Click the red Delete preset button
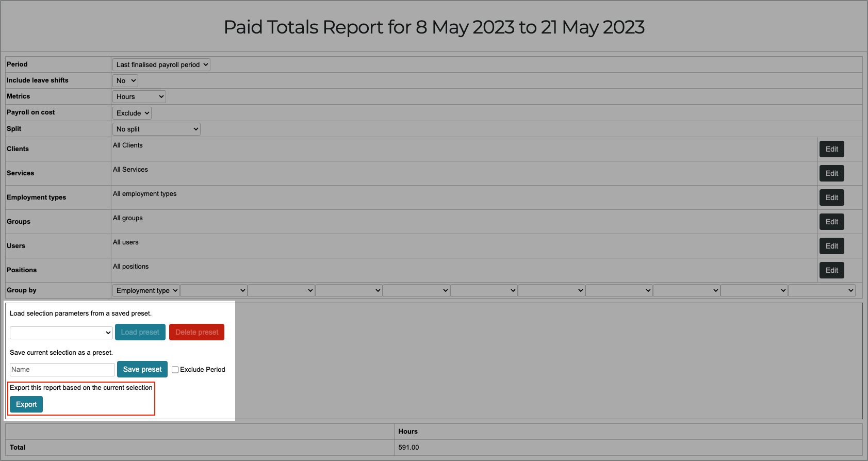 [197, 332]
